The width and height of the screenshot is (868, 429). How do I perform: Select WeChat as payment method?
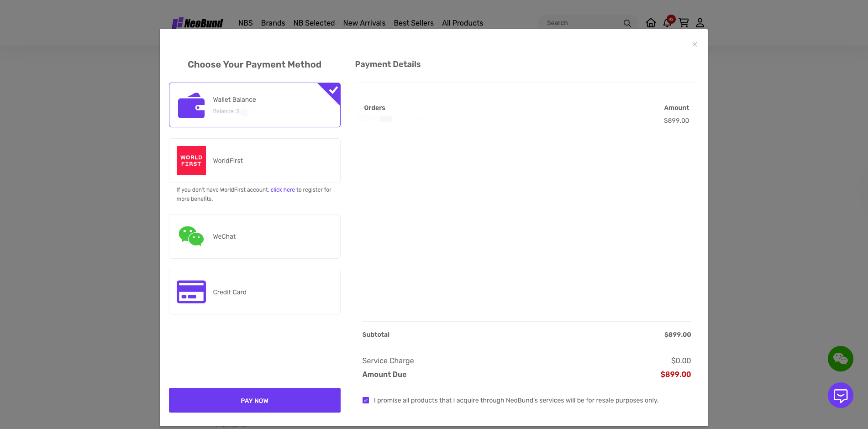[x=254, y=236]
